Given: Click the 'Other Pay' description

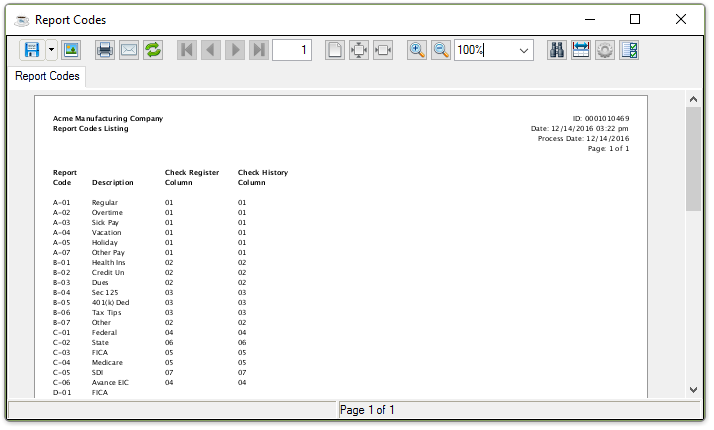Looking at the screenshot, I should [x=108, y=253].
